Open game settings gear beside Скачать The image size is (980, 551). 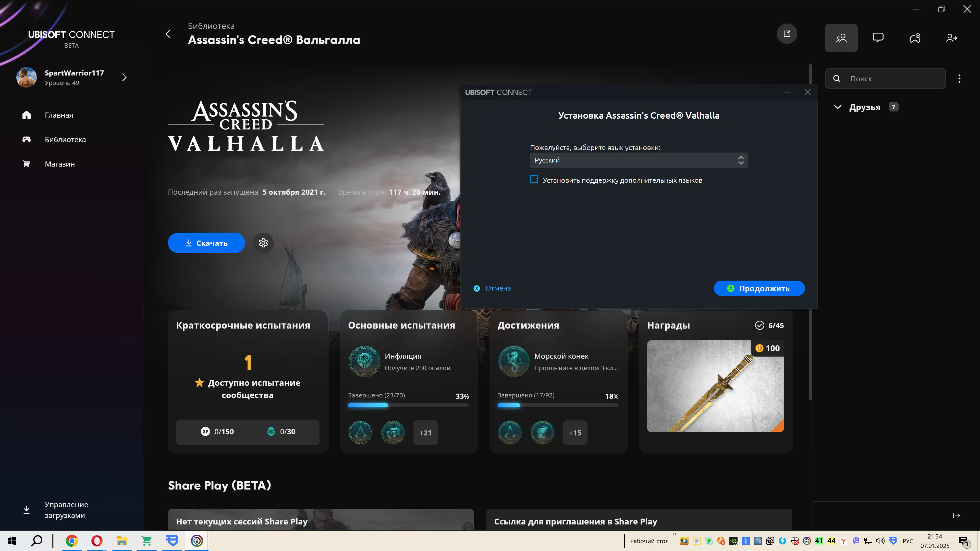[x=263, y=243]
